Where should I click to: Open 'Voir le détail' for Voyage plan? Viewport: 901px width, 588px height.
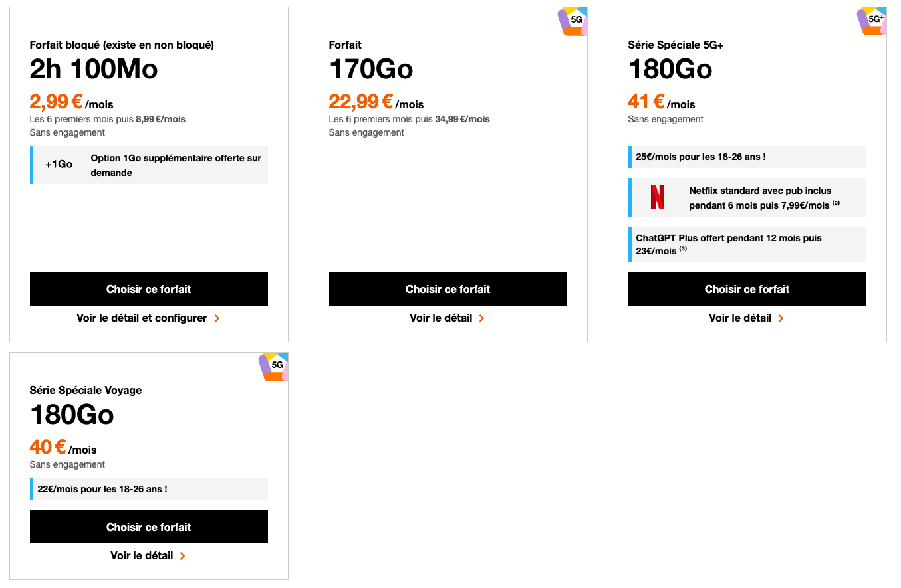(x=142, y=556)
